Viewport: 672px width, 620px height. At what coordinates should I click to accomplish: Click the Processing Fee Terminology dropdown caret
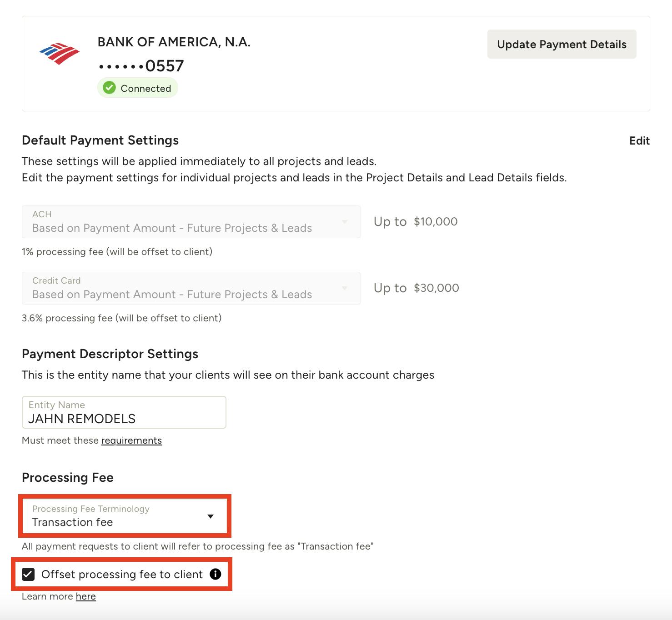click(211, 517)
